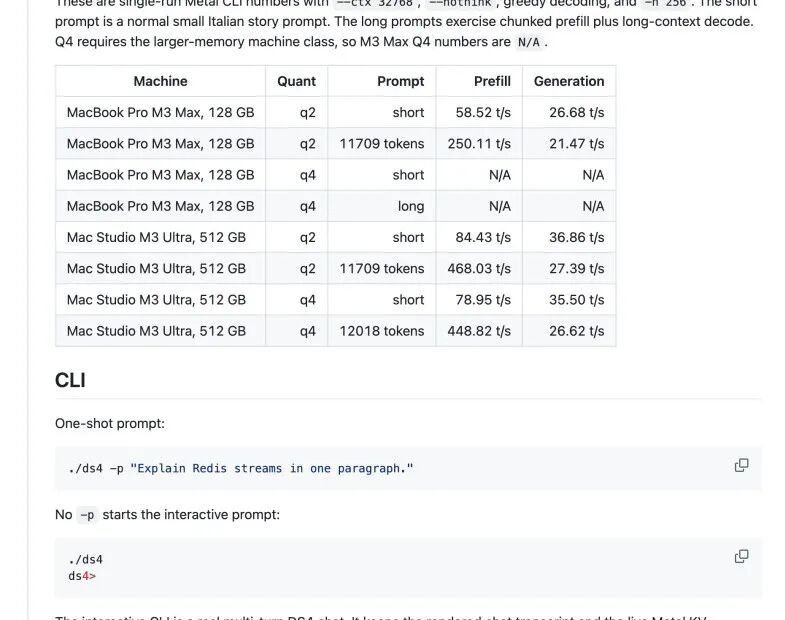
Task: Copy the one-shot prompt command
Action: coord(741,465)
